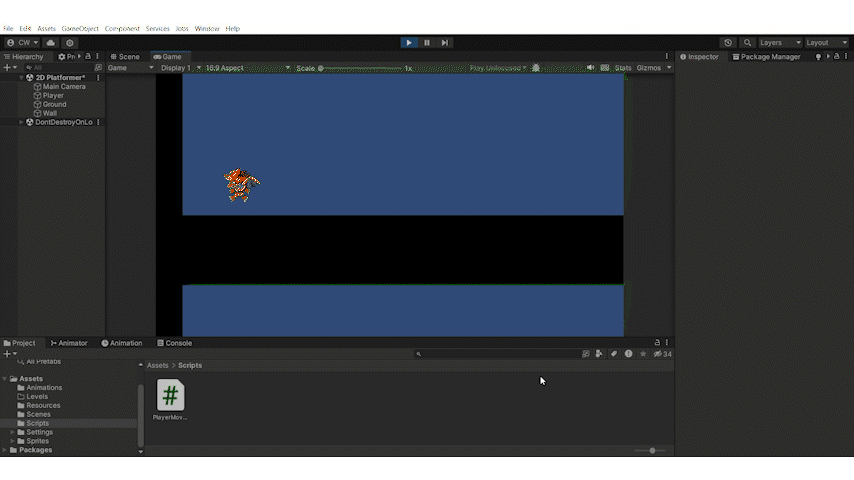Toggle the Stats overlay button

tap(623, 68)
